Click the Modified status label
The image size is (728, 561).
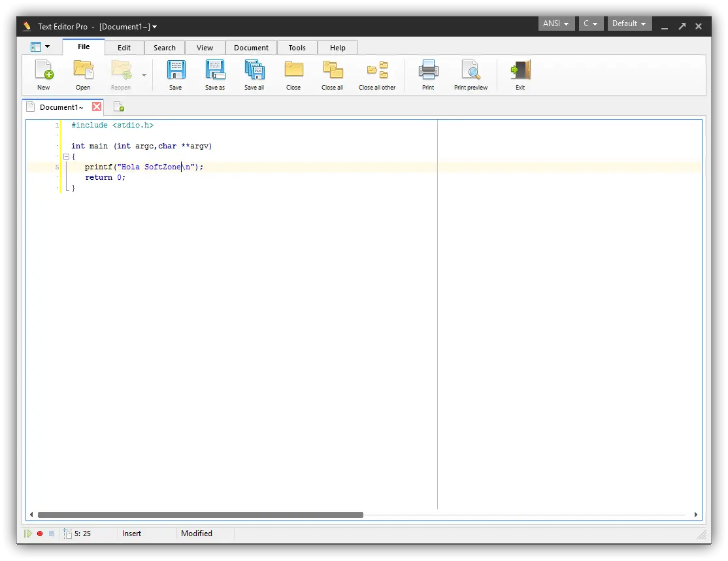[x=197, y=534]
